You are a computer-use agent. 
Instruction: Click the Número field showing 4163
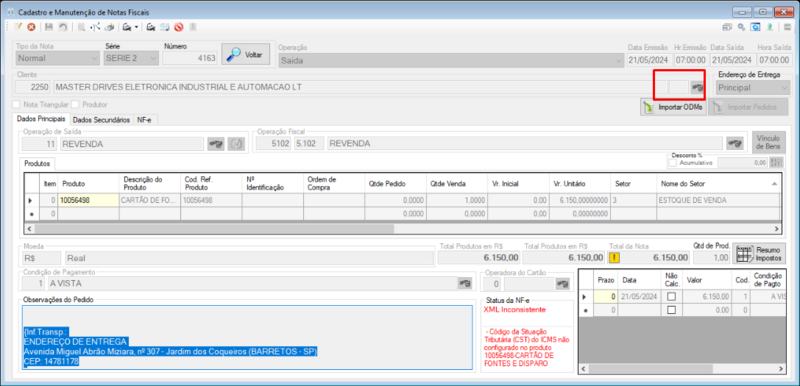[x=190, y=58]
